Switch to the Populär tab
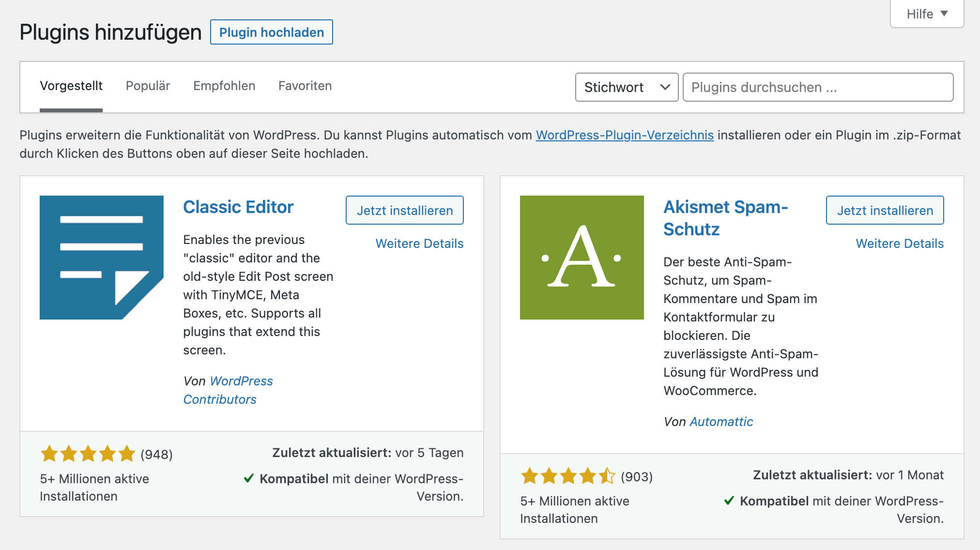Screen dimensions: 980x550 (x=148, y=86)
